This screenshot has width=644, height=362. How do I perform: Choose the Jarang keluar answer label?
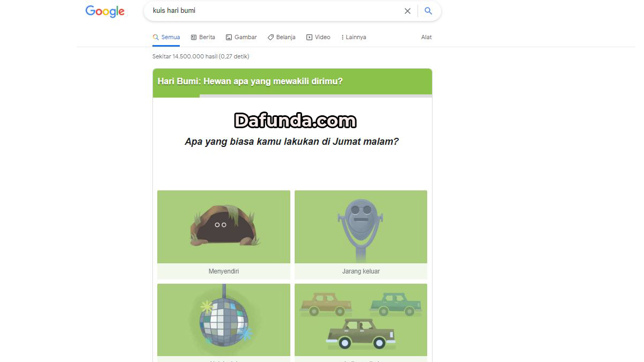361,271
